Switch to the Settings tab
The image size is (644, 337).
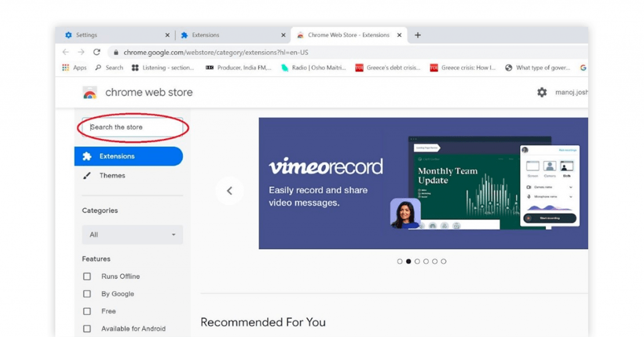tap(117, 35)
